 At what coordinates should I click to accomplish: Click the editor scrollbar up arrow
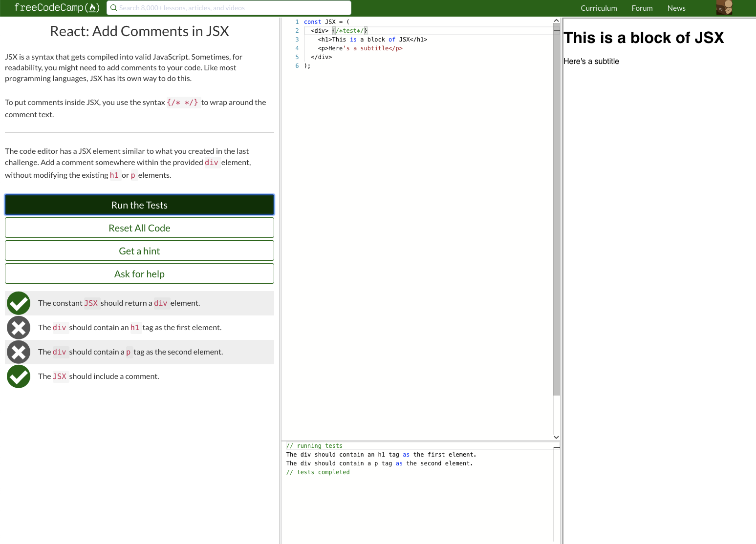click(x=556, y=20)
